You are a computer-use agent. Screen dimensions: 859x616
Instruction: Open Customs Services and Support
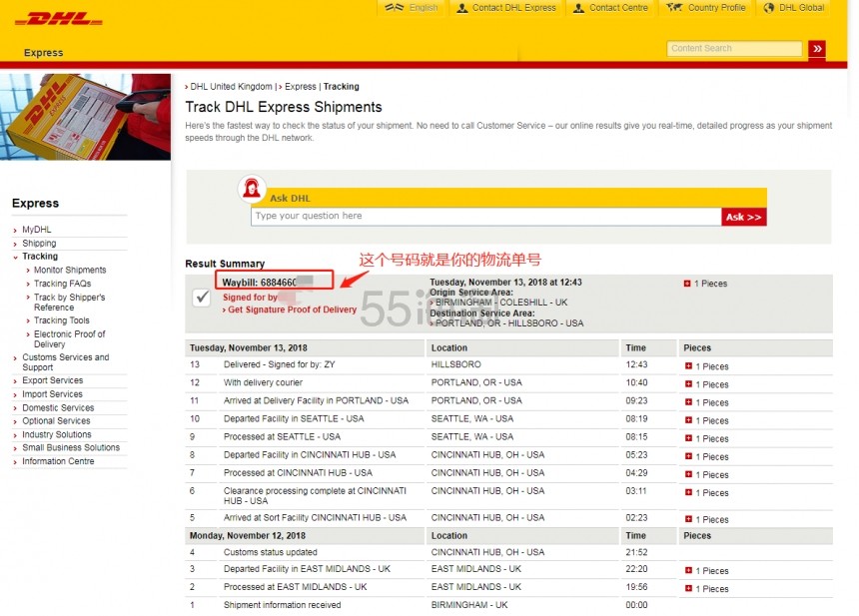(66, 362)
